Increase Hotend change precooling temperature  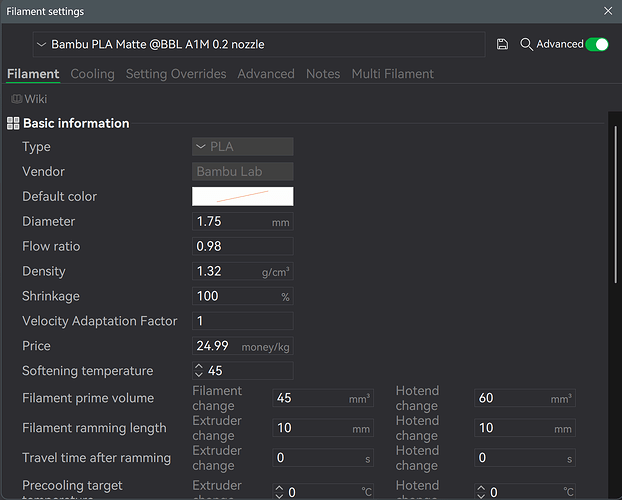(x=481, y=488)
